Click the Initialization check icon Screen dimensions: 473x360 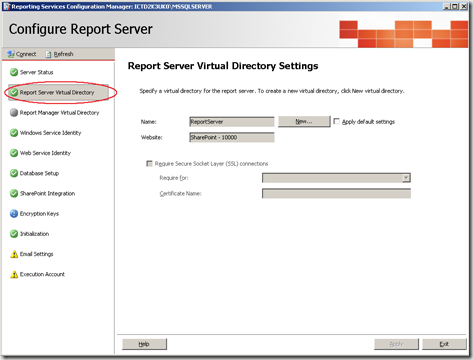tap(14, 234)
